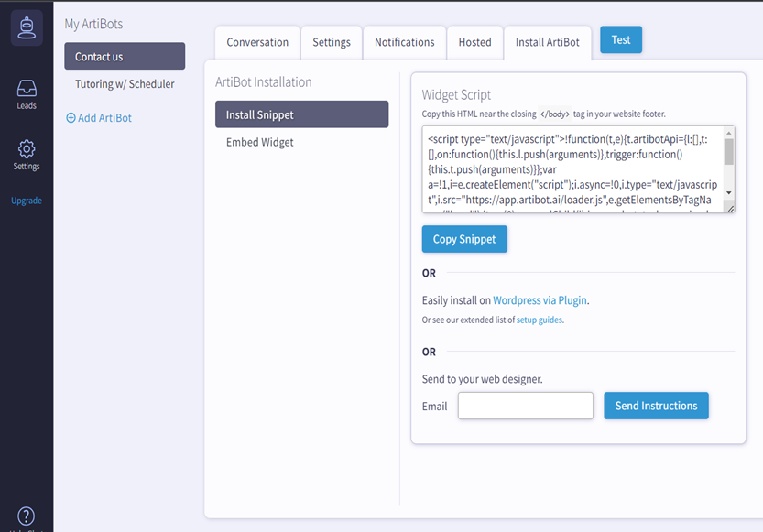
Task: Choose Embed Widget installation option
Action: [x=260, y=143]
